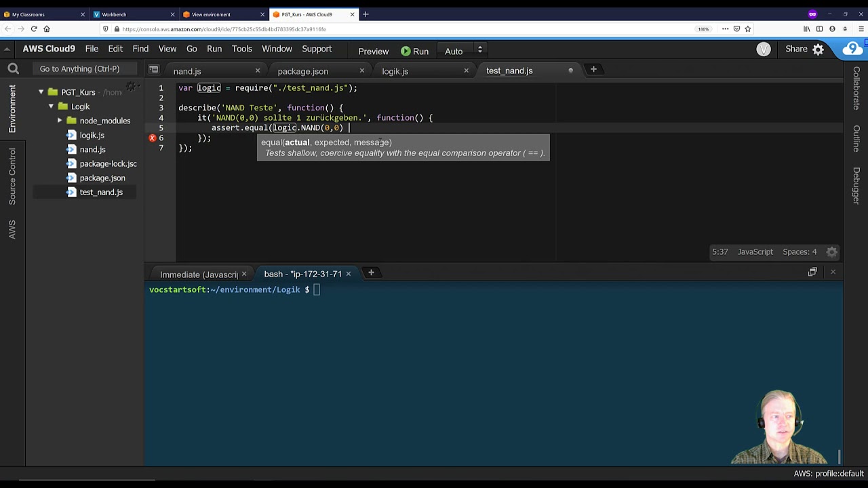Switch to the bash terminal tab
Screen dimensions: 868x488
click(302, 274)
